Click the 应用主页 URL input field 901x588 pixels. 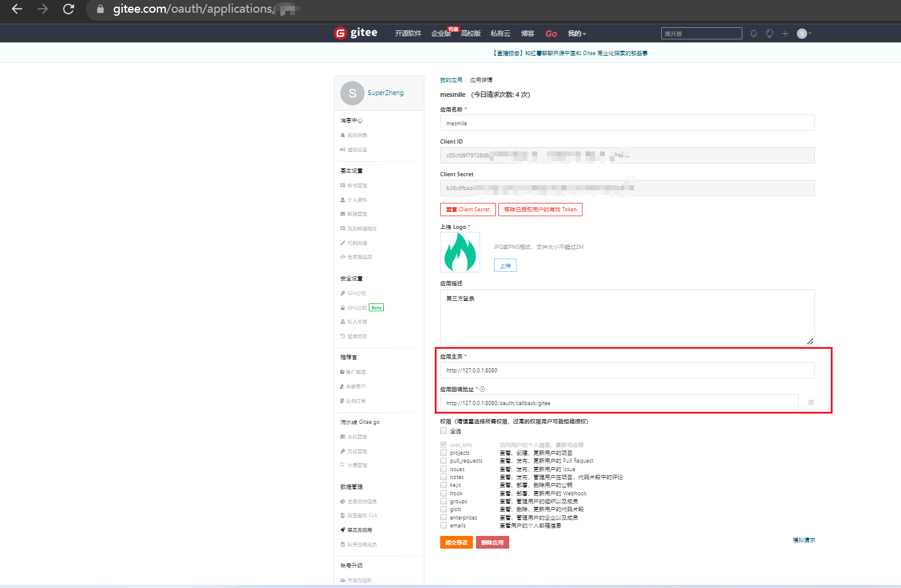point(627,371)
